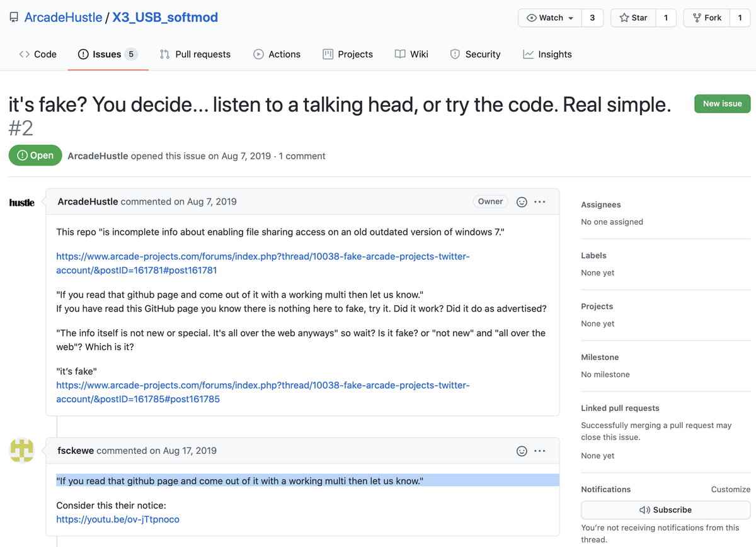Open the X3_USB_softmod repository link
This screenshot has width=756, height=547.
pyautogui.click(x=165, y=18)
